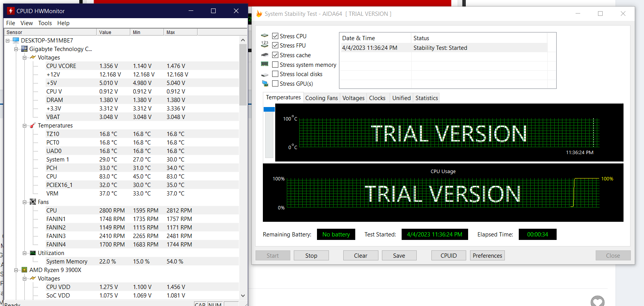644x306 pixels.
Task: Click the monitor icon beside Stress GPU(s)
Action: pyautogui.click(x=265, y=83)
